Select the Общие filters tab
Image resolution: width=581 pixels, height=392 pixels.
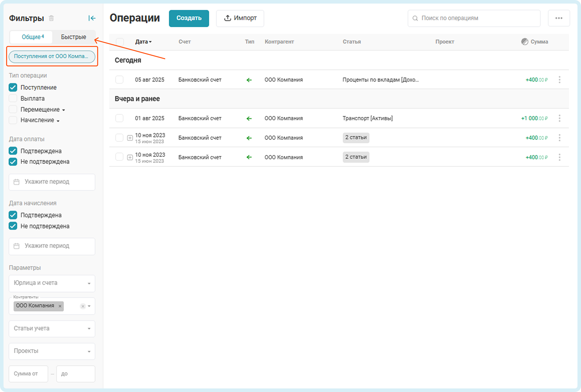32,37
